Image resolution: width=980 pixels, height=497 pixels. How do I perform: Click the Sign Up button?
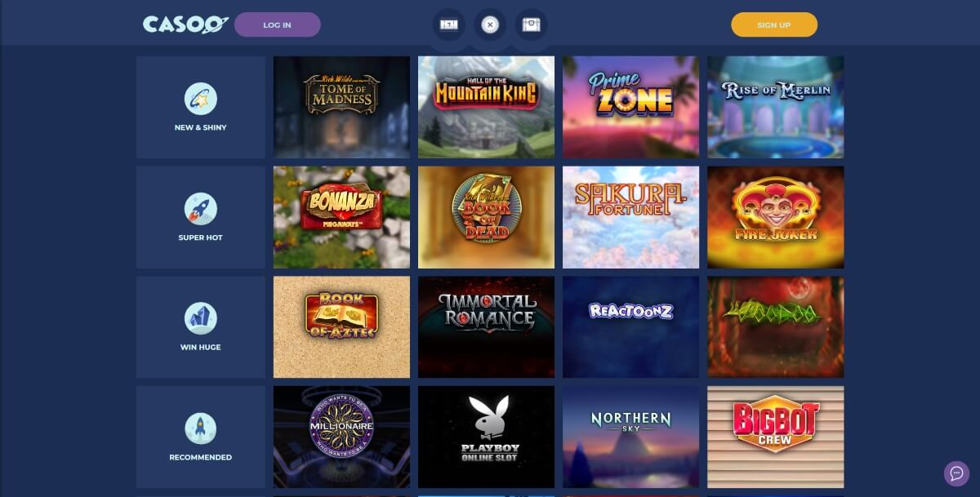click(773, 24)
